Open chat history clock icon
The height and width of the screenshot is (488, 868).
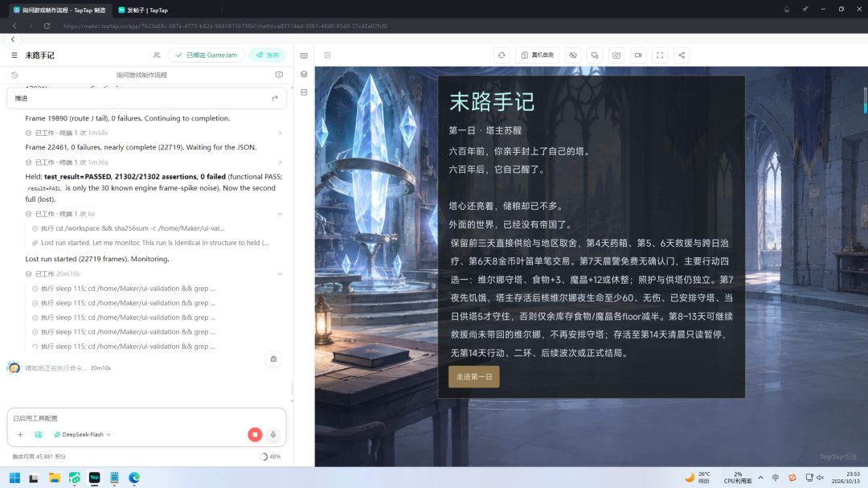pos(14,75)
